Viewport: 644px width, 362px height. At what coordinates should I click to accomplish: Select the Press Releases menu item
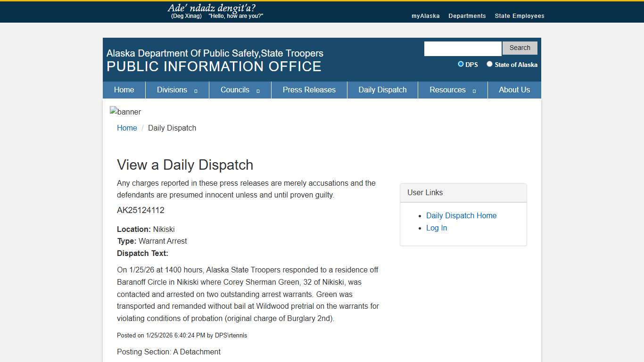point(309,90)
